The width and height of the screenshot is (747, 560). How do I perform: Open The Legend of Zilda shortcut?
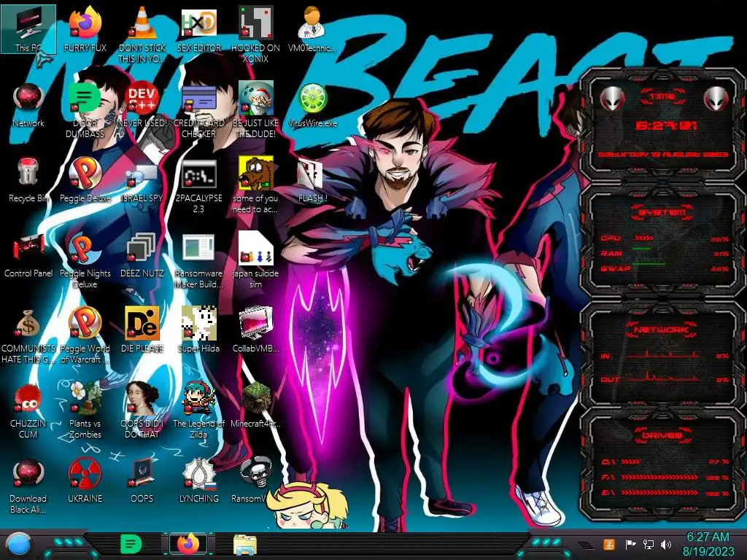(x=199, y=411)
